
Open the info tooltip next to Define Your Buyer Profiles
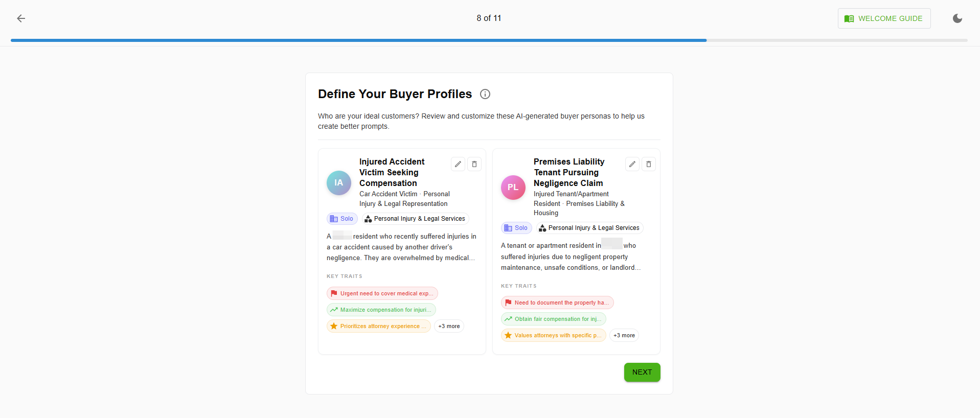(484, 94)
